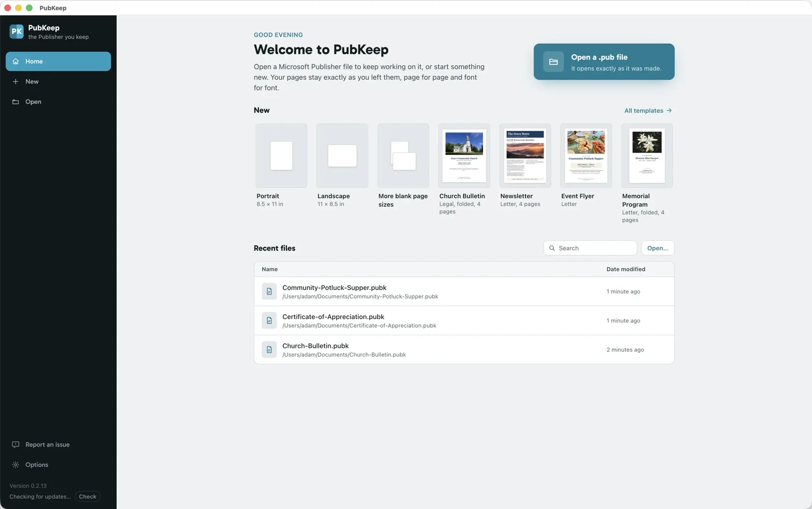Pick the Newsletter template thumbnail
Image resolution: width=812 pixels, height=509 pixels.
(525, 156)
